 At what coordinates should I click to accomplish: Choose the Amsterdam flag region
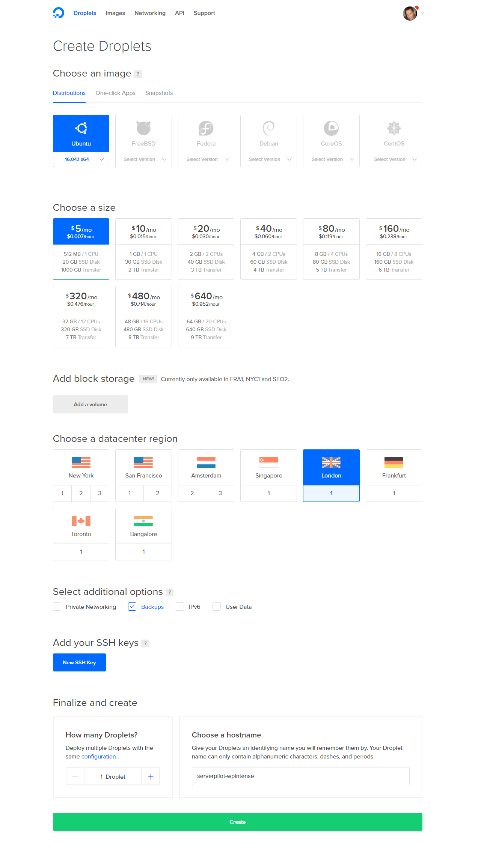tap(206, 463)
